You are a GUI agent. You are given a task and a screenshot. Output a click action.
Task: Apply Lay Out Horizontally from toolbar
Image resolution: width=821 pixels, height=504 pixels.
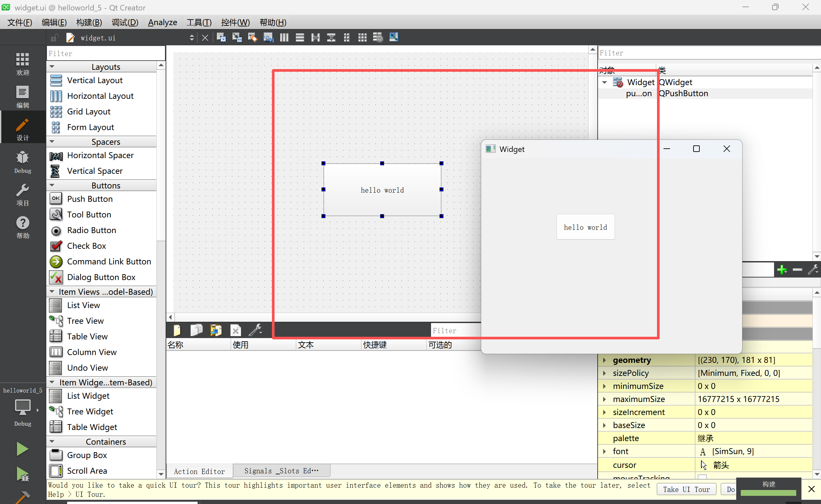coord(284,37)
